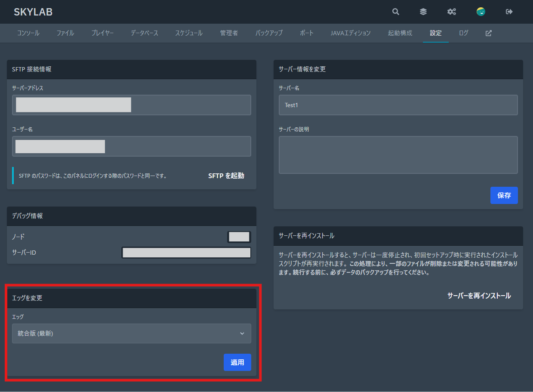Click サーバーを再インストール button
This screenshot has height=392, width=533.
pos(479,296)
